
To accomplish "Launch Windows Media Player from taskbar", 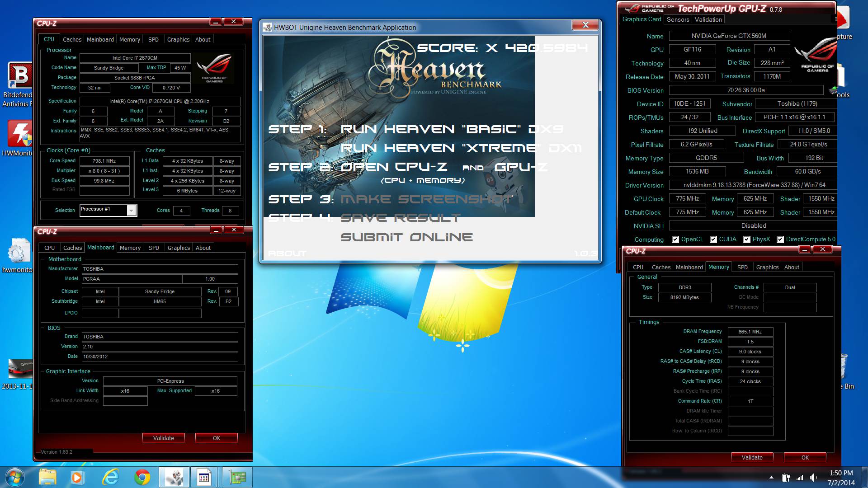I will (x=76, y=477).
